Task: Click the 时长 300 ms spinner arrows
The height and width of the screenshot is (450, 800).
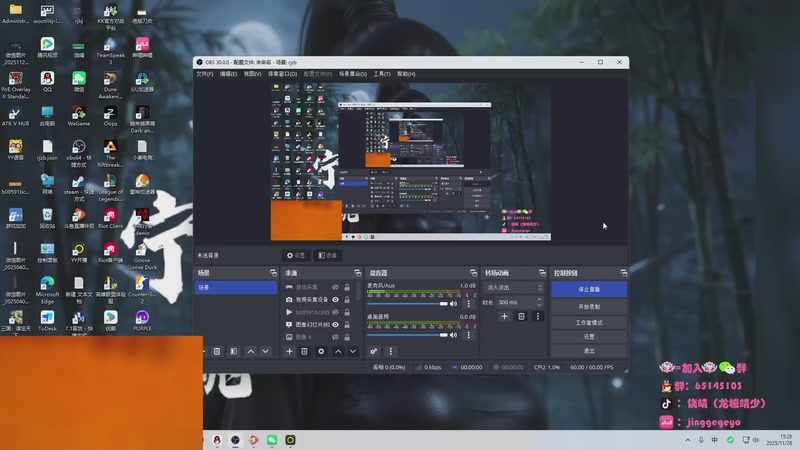Action: click(x=539, y=303)
